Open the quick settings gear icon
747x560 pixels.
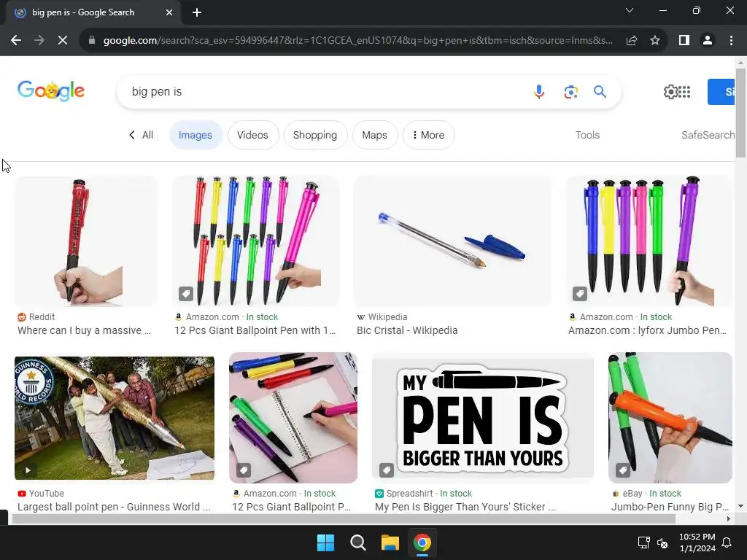[670, 91]
